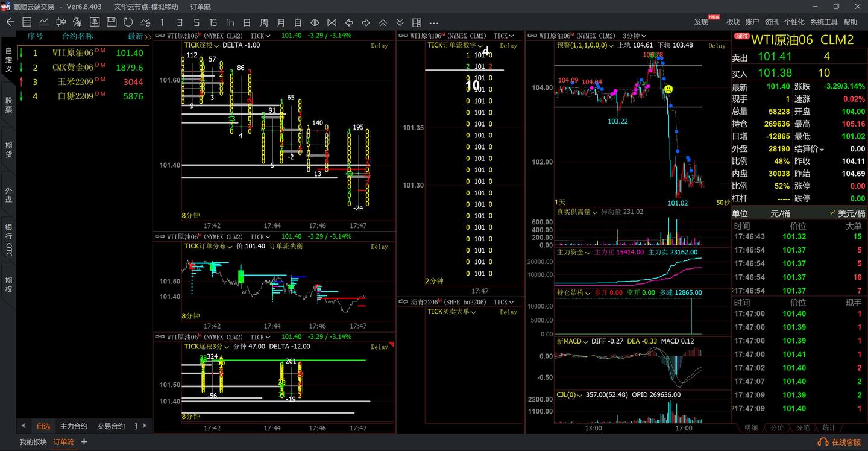The height and width of the screenshot is (451, 868).
Task: Open the toolbar overflow three-dots menu
Action: pos(433,22)
